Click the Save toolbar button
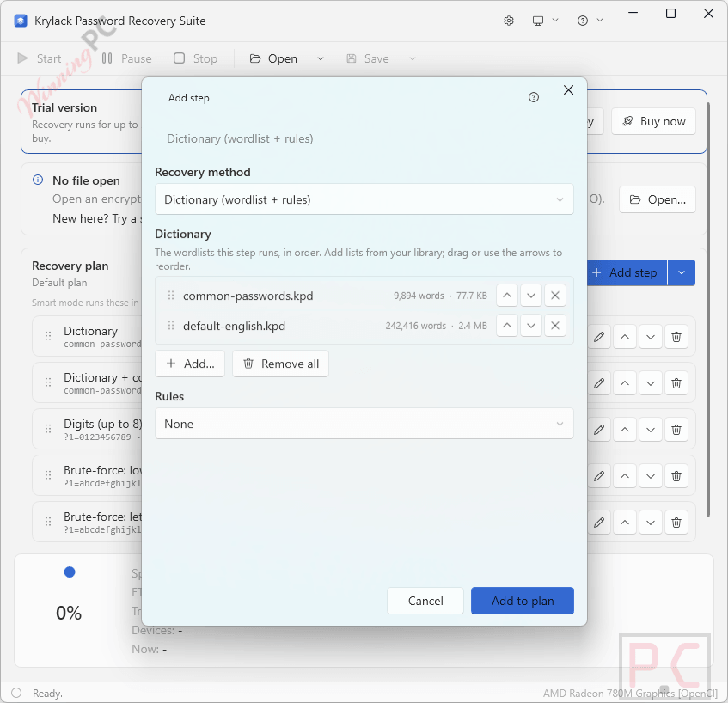Image resolution: width=728 pixels, height=703 pixels. pyautogui.click(x=368, y=58)
